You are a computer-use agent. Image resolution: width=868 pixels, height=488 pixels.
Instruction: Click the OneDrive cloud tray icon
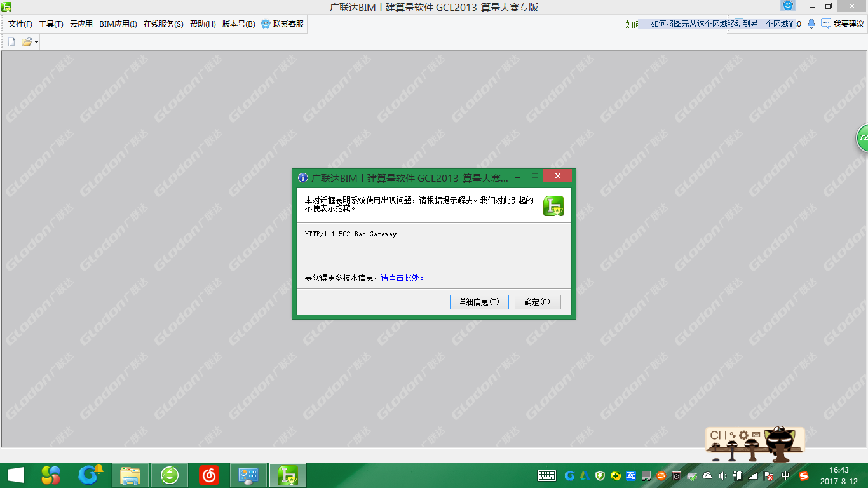coord(707,475)
